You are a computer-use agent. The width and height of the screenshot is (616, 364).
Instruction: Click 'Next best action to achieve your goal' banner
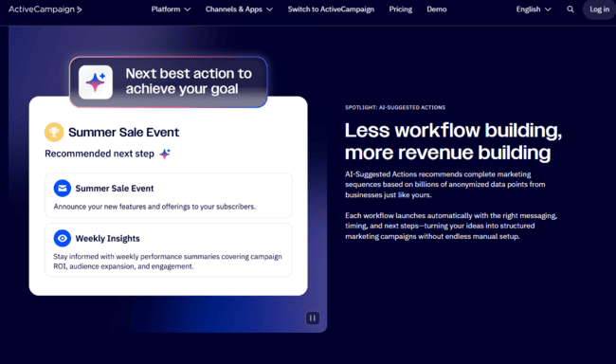[x=169, y=82]
